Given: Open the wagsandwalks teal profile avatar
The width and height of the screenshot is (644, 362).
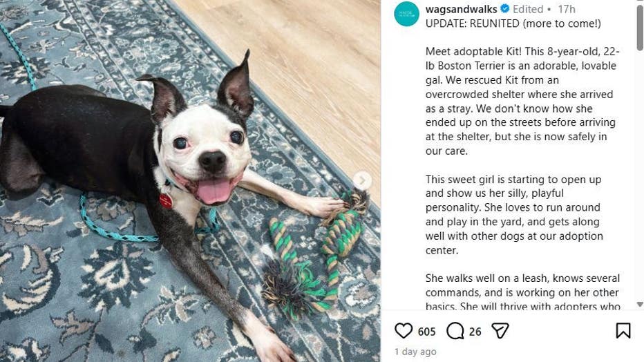Looking at the screenshot, I should coord(406,14).
